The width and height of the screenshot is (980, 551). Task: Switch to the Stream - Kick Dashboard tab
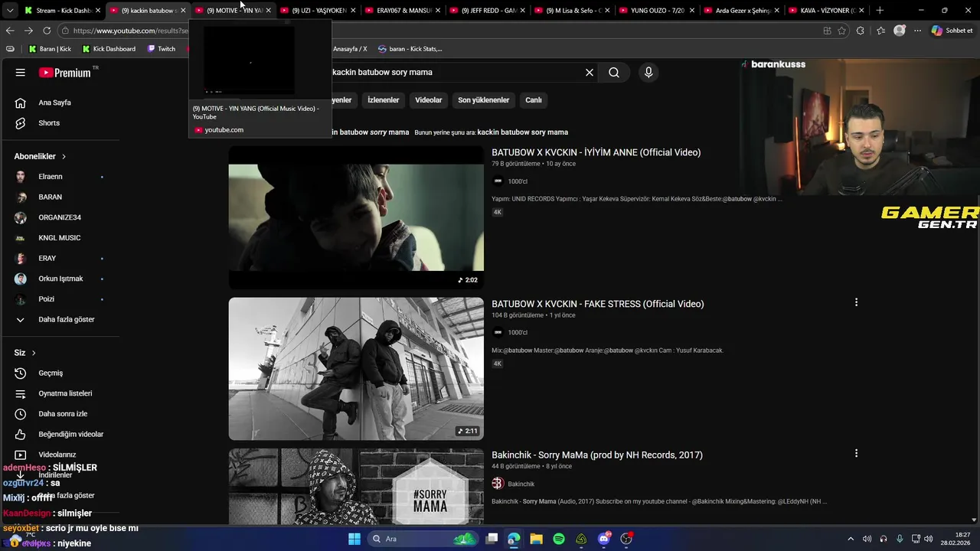(61, 11)
